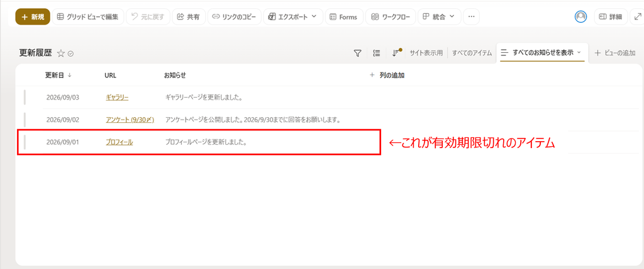Click リンクのコピー to copy link
The image size is (644, 269).
[234, 17]
